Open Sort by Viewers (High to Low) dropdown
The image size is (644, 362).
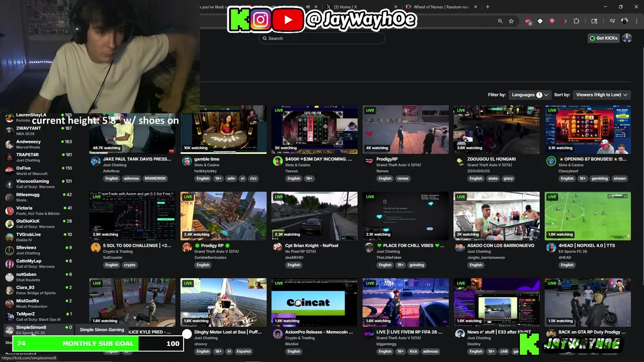602,95
